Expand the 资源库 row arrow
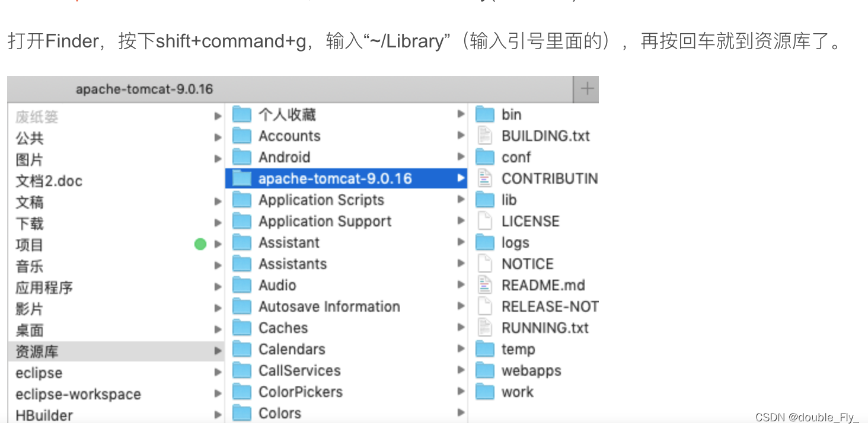The width and height of the screenshot is (868, 429). pos(218,351)
